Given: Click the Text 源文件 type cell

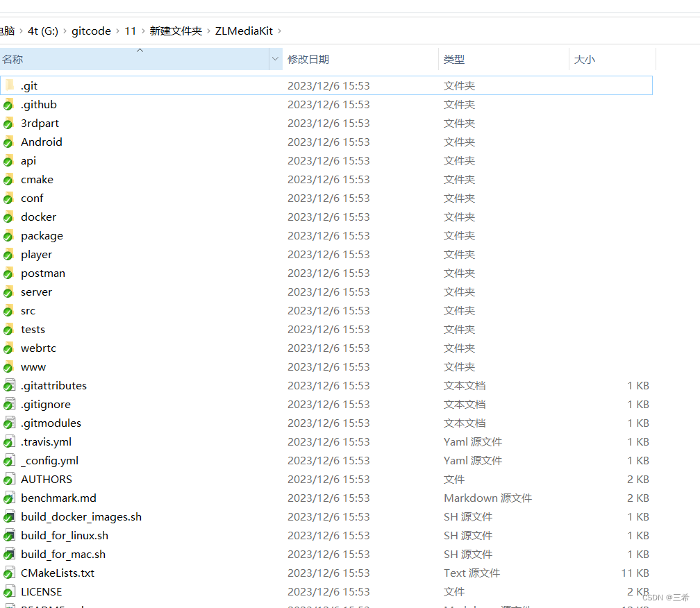Looking at the screenshot, I should (472, 573).
